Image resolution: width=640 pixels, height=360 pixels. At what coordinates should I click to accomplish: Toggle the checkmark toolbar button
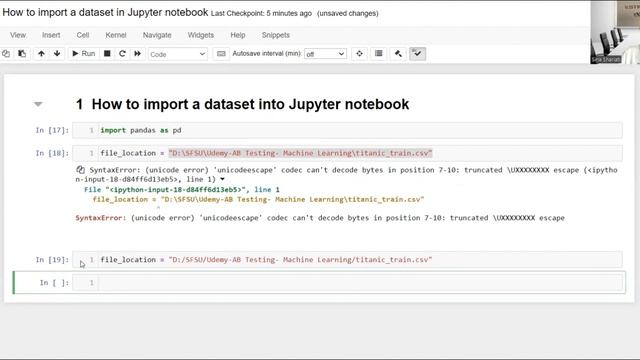[x=417, y=53]
